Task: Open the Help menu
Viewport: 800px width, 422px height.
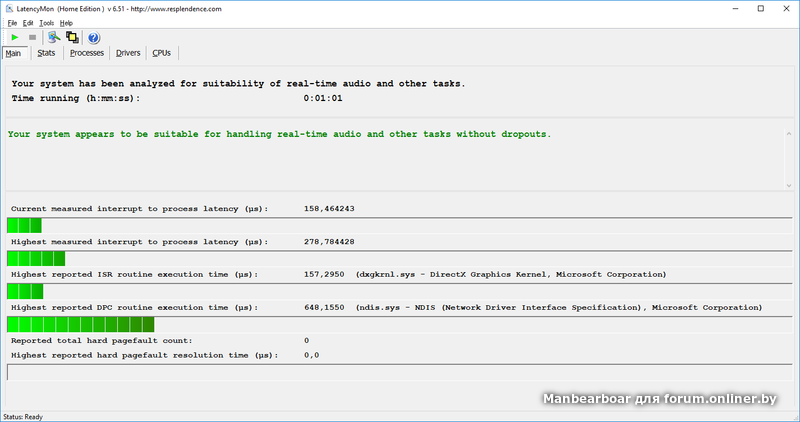Action: [66, 22]
